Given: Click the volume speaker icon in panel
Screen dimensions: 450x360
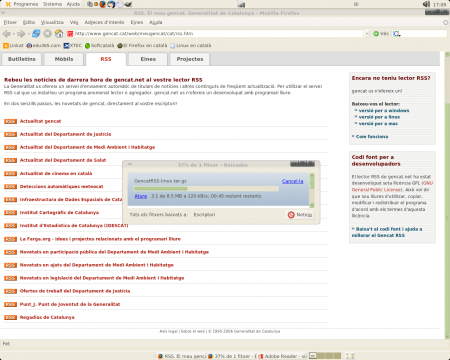Looking at the screenshot, I should 426,4.
